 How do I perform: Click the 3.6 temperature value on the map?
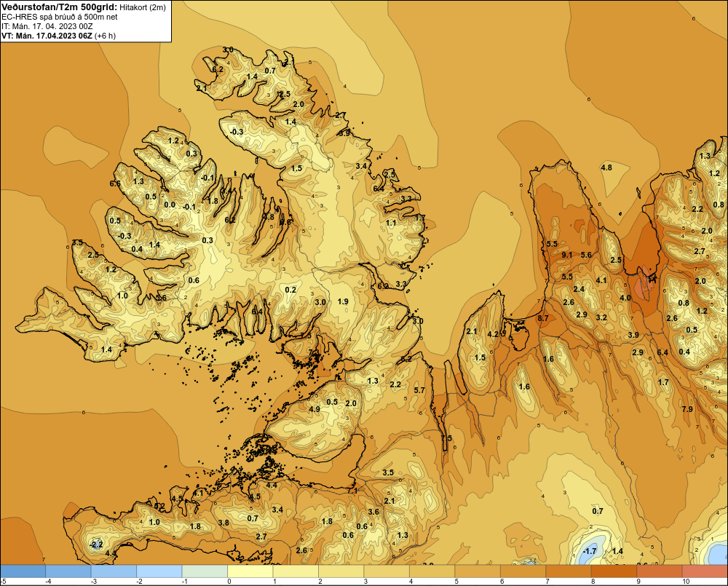tap(373, 512)
